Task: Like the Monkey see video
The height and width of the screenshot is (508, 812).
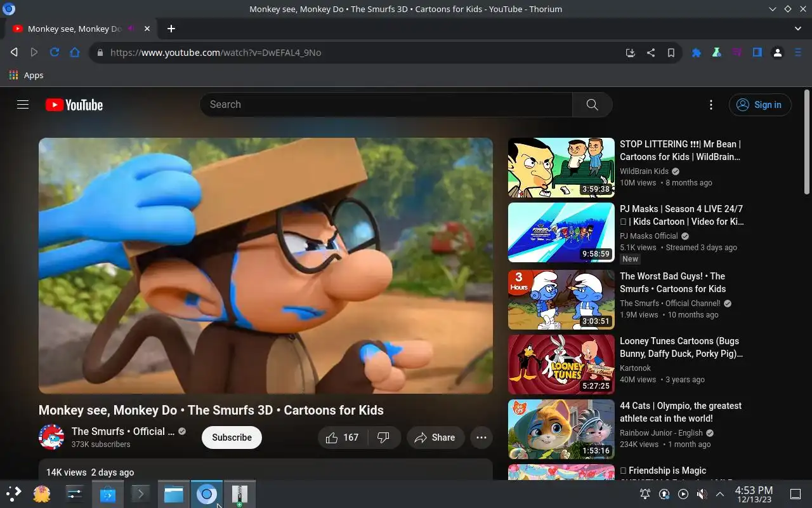Action: (x=343, y=438)
